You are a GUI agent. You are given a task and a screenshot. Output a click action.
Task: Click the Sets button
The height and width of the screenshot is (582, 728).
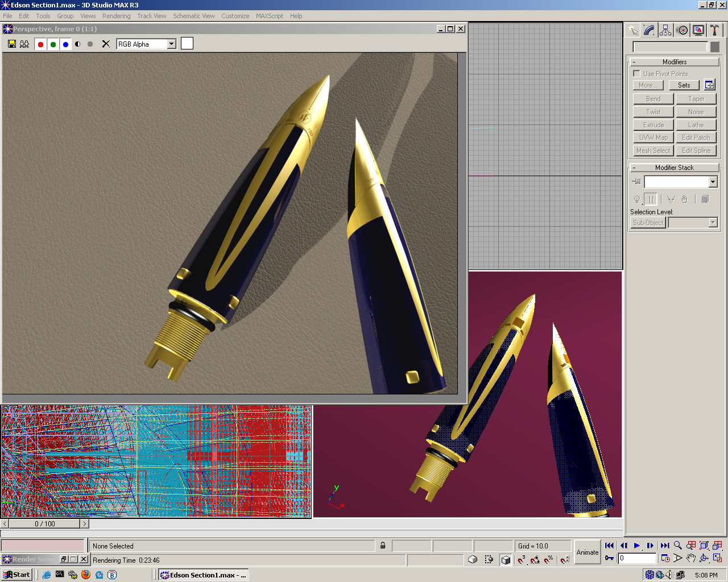coord(684,85)
